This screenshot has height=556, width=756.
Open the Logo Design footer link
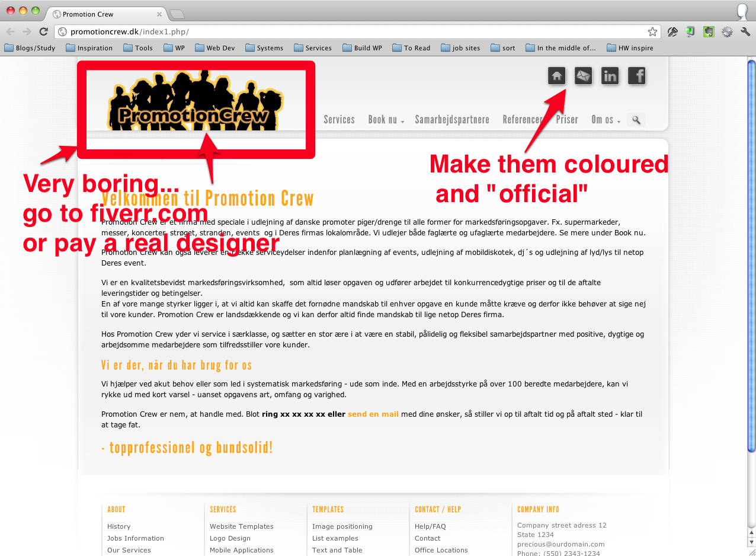[230, 538]
